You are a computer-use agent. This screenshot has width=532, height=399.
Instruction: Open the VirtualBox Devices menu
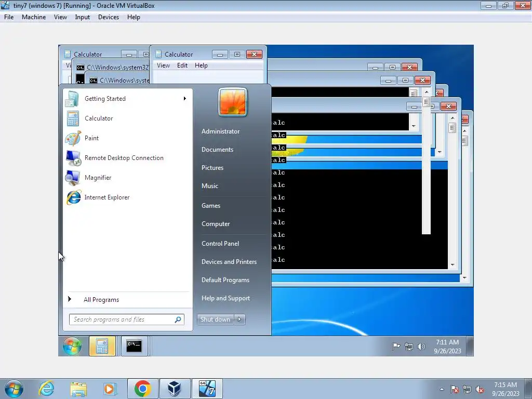[x=109, y=17]
